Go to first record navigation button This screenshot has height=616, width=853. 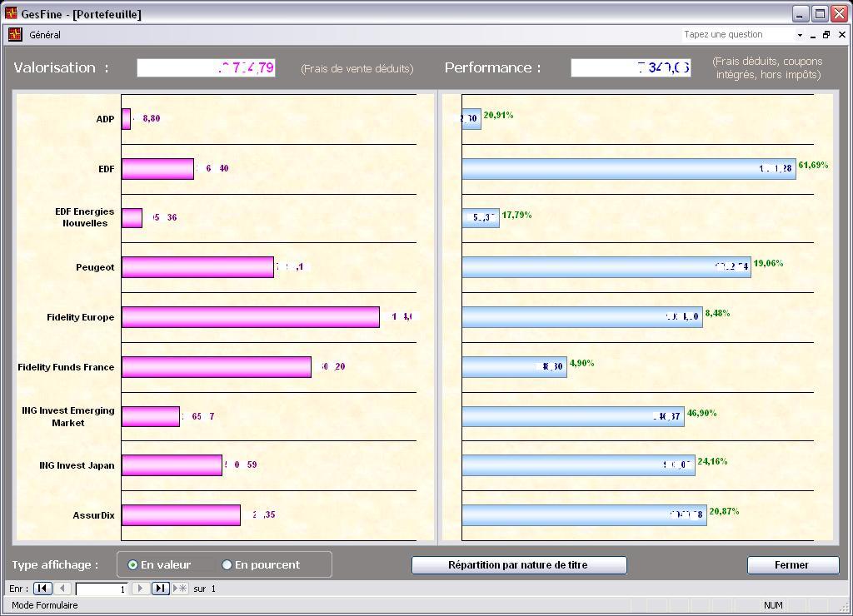click(43, 589)
